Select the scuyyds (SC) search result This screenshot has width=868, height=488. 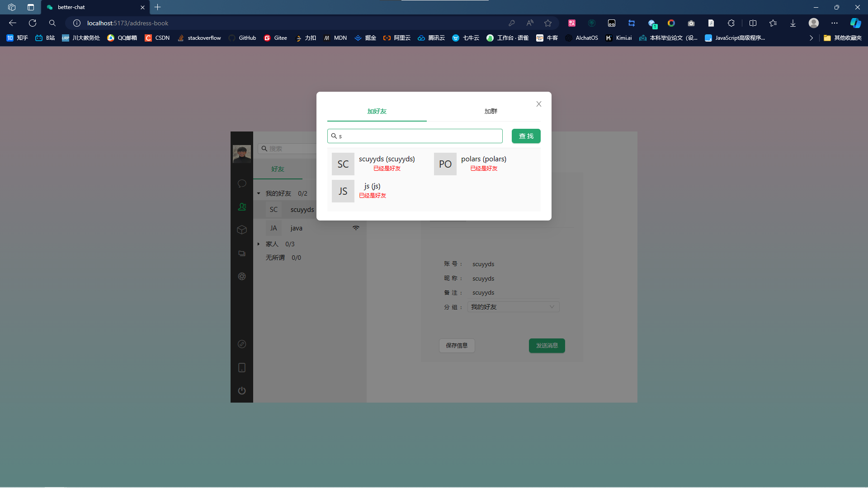pos(374,164)
